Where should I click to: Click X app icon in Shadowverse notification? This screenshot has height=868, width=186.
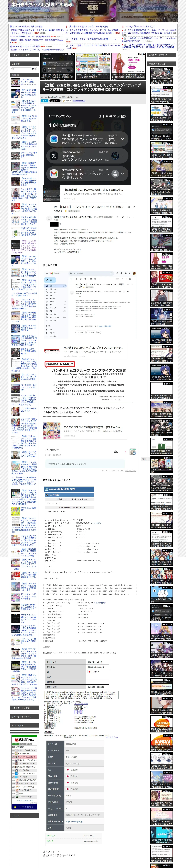(54, 156)
